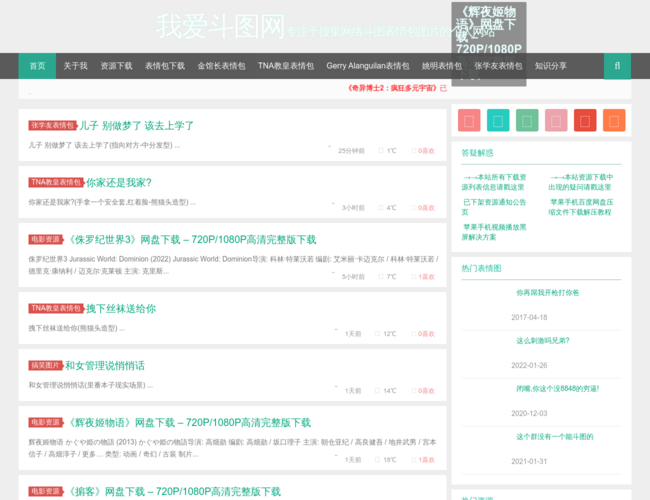Like the "儿子 别做梦了" post

[x=426, y=151]
